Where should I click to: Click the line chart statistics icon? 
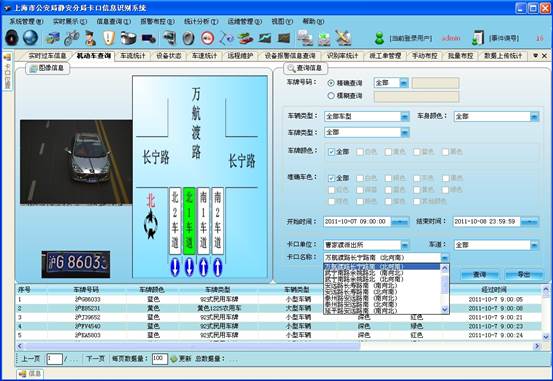(265, 38)
